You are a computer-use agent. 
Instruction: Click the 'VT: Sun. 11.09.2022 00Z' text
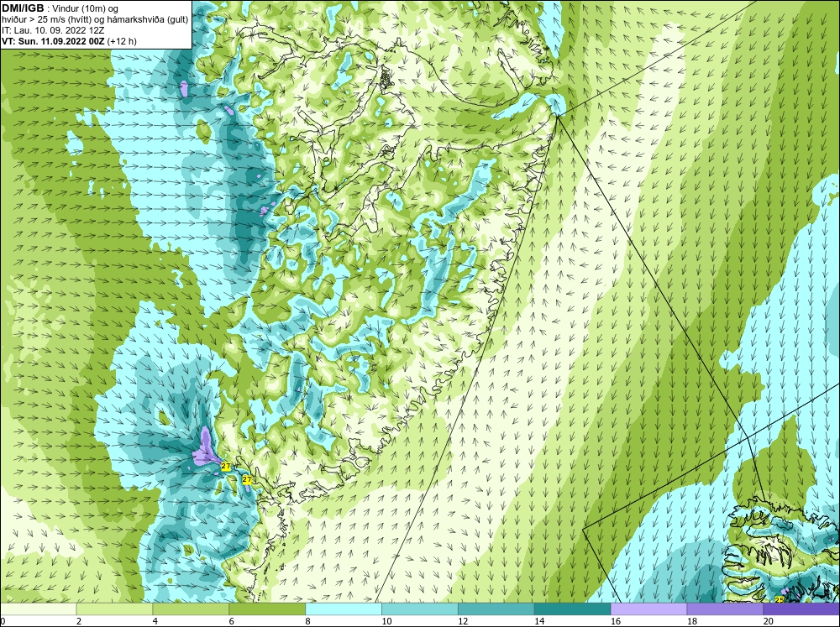click(53, 41)
